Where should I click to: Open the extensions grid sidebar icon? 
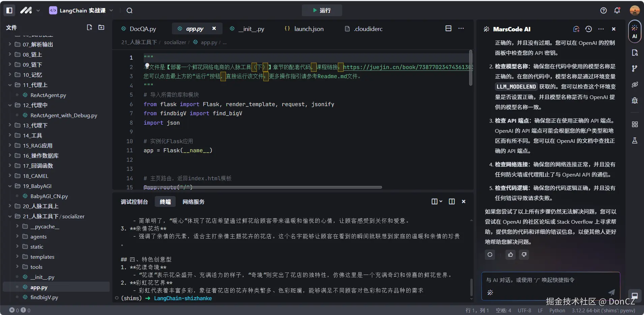pos(635,124)
